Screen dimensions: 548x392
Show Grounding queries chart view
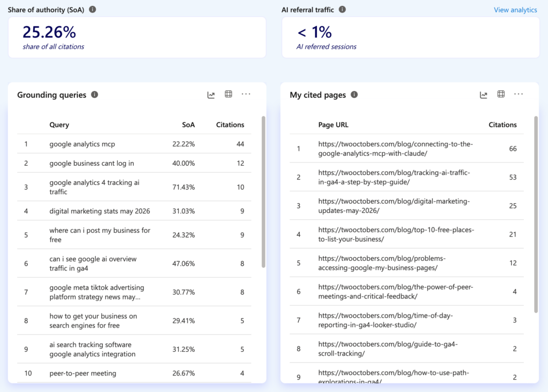tap(211, 95)
